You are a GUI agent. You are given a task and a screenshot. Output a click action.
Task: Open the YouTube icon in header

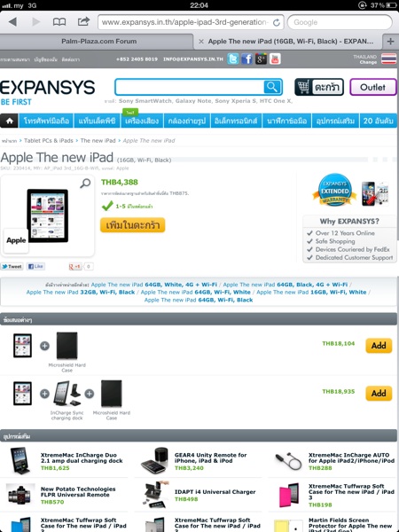(275, 59)
